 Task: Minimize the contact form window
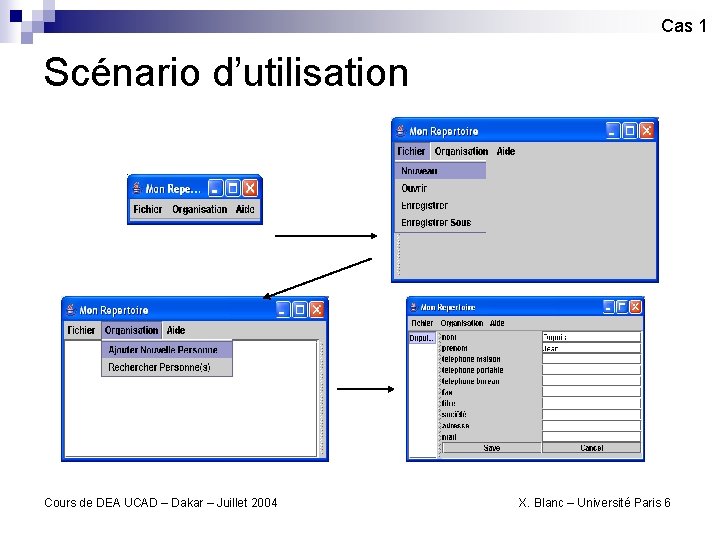point(609,307)
